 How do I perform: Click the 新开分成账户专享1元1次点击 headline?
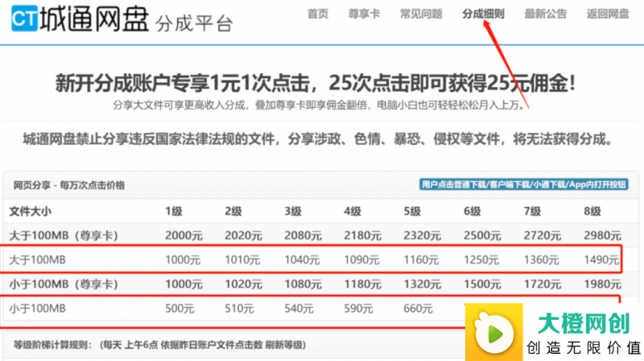coord(316,83)
